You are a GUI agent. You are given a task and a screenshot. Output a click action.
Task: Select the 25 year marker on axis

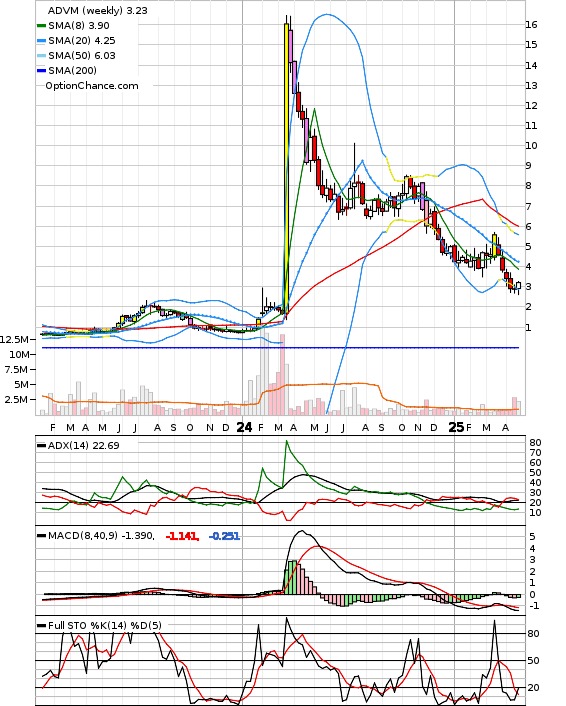tap(456, 427)
